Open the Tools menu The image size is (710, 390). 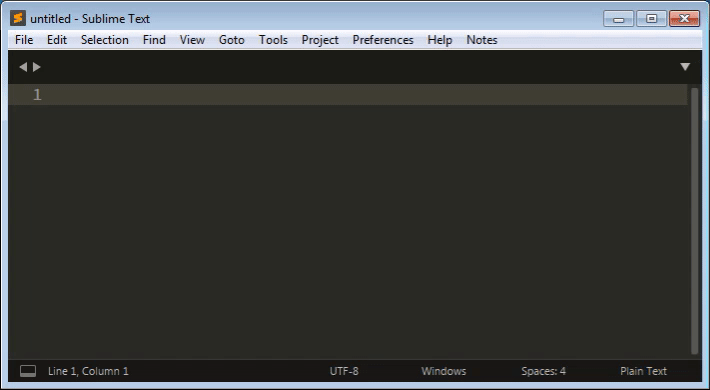tap(273, 40)
